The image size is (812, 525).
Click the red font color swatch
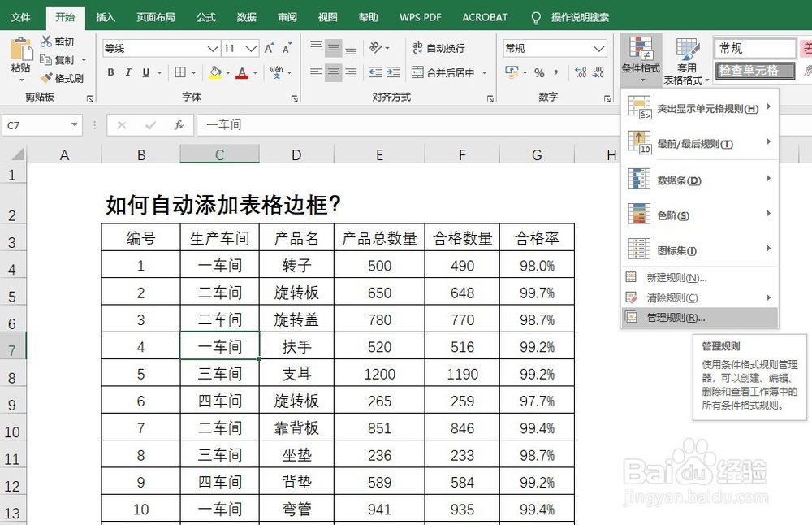(242, 78)
